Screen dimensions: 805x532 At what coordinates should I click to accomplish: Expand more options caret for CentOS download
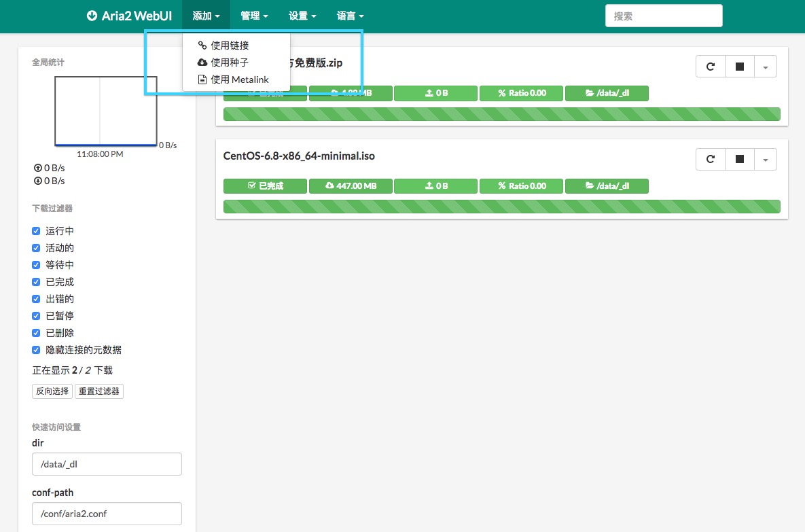coord(766,160)
